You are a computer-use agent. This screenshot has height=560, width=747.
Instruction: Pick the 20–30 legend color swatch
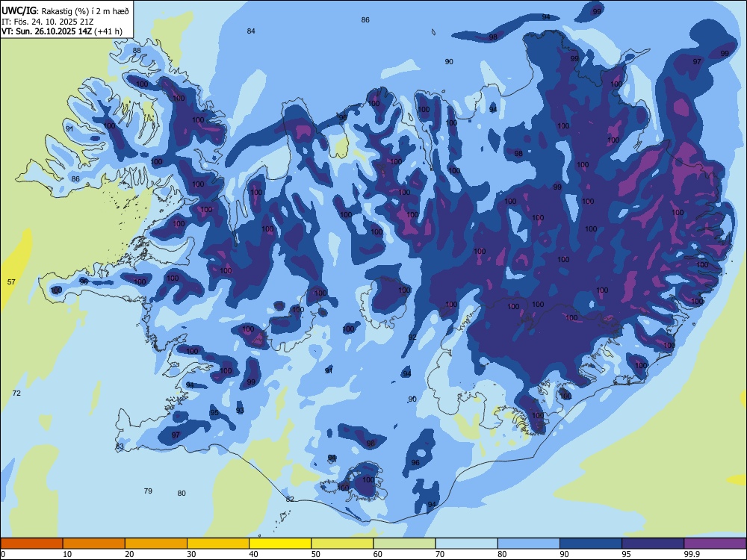coord(156,544)
